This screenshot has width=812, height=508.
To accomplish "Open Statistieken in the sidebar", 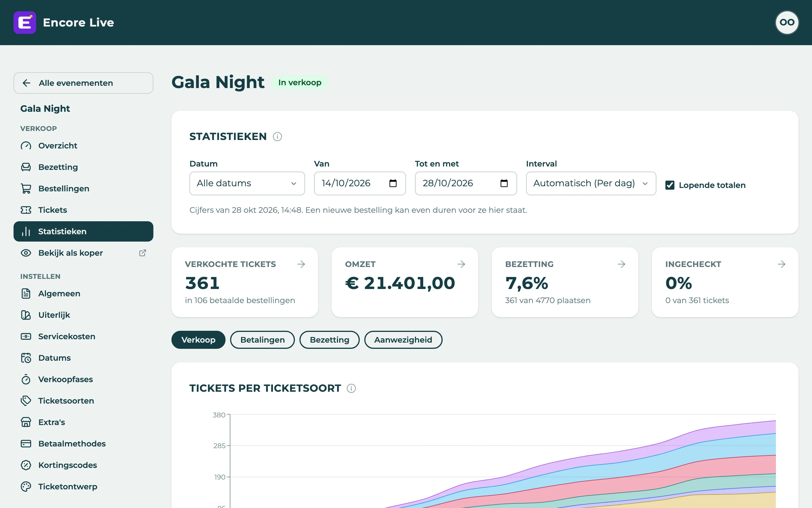I will [83, 231].
